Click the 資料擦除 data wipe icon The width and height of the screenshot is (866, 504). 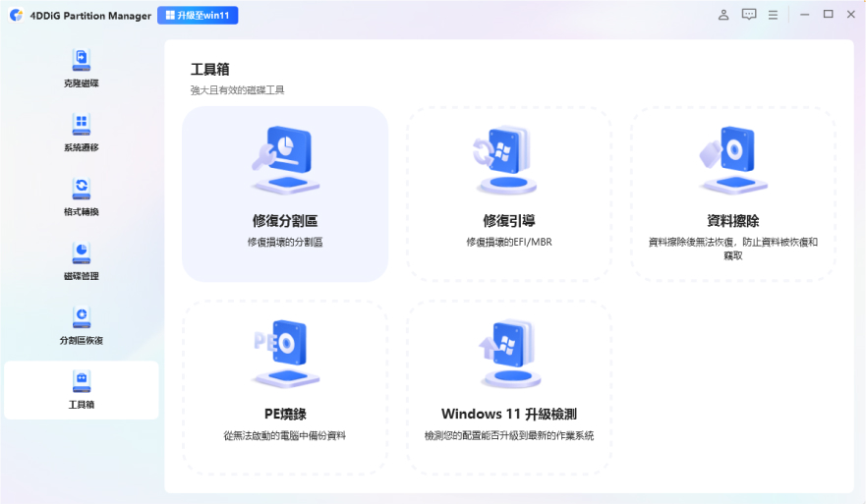(732, 160)
